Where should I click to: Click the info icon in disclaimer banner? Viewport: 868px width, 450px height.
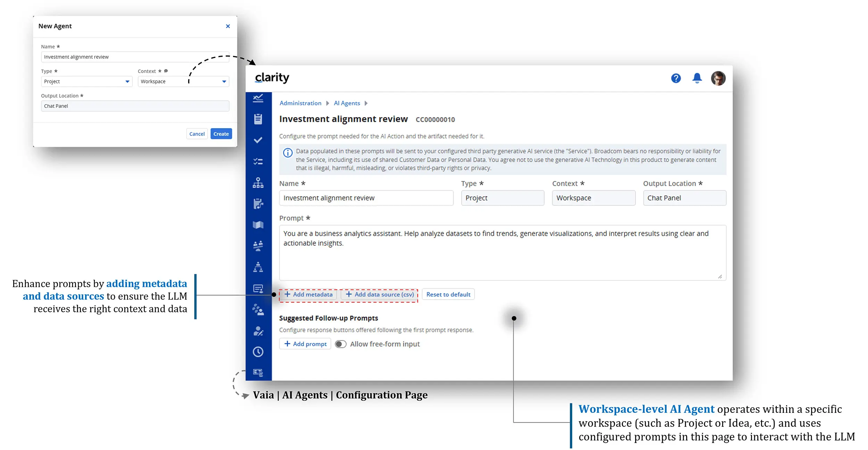tap(288, 153)
